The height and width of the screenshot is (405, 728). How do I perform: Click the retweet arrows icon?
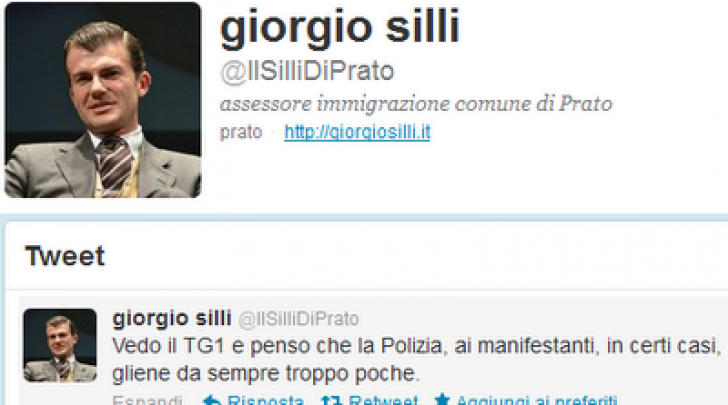point(332,400)
